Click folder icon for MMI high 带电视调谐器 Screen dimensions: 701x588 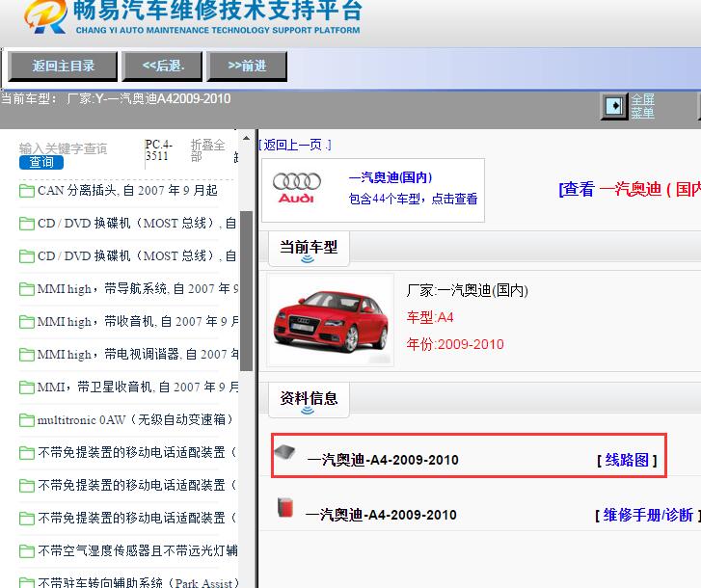tap(27, 355)
